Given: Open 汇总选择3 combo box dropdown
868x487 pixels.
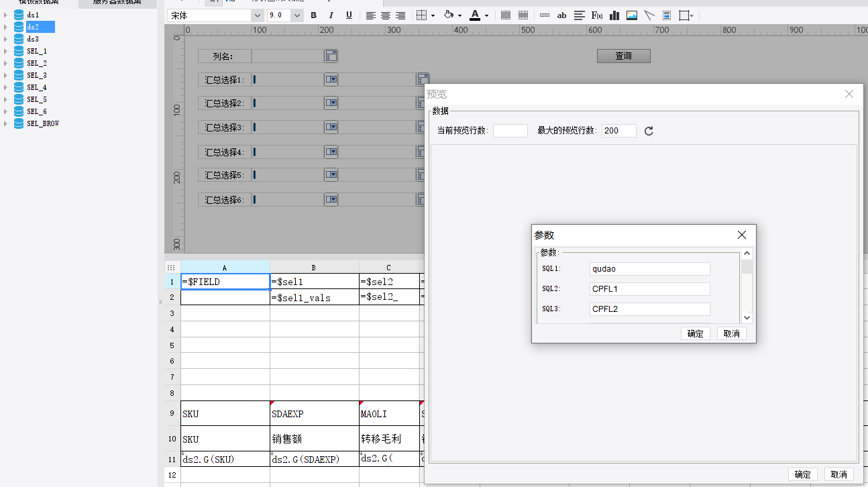Looking at the screenshot, I should [331, 127].
